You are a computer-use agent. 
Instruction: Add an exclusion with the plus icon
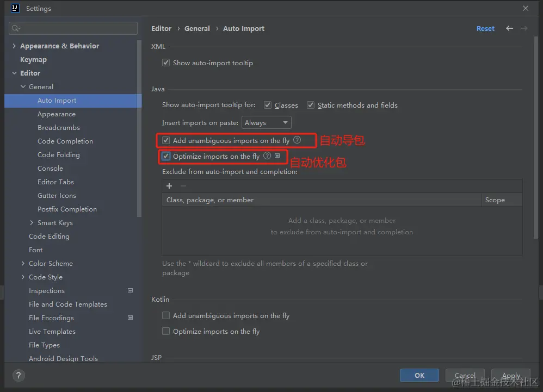coord(169,186)
